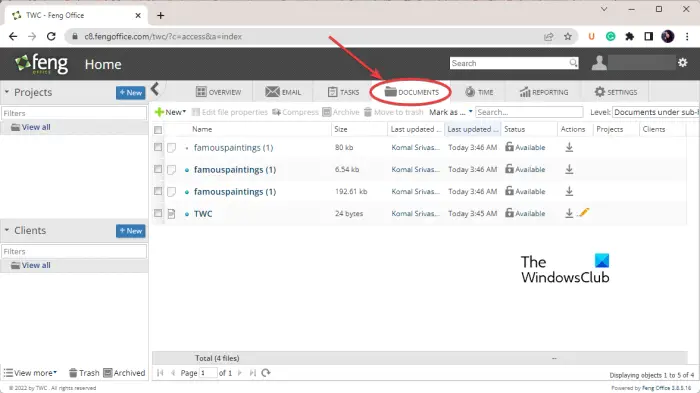Open the New document dropdown
This screenshot has width=700, height=393.
pyautogui.click(x=170, y=112)
